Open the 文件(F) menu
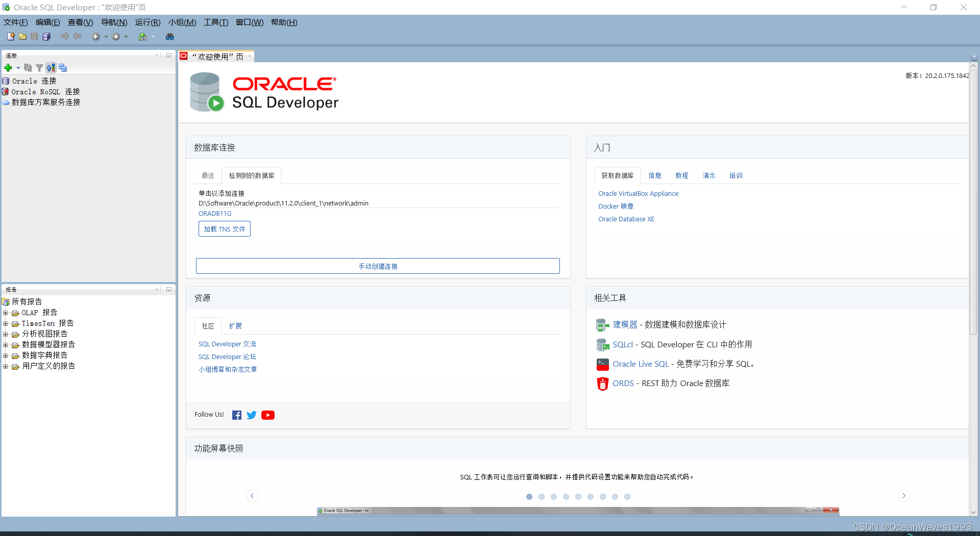The height and width of the screenshot is (536, 980). 16,22
